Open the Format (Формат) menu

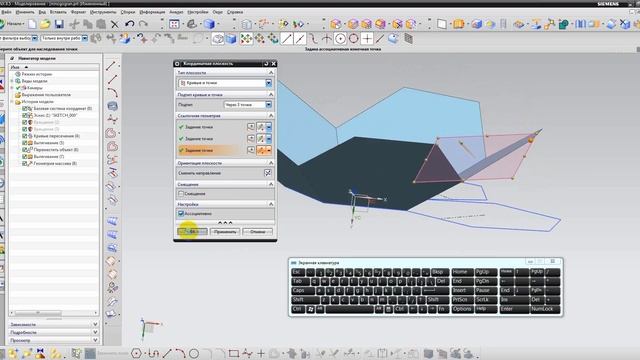(x=78, y=12)
